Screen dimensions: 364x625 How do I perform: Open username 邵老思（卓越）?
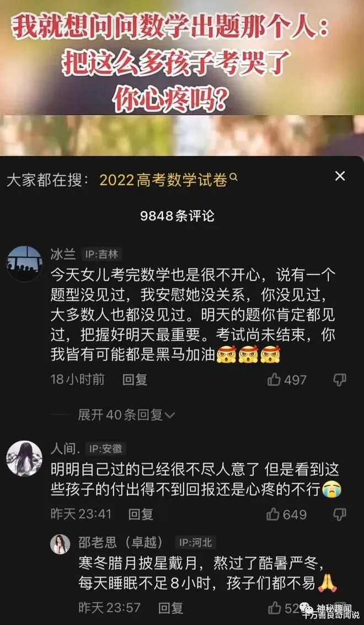[x=121, y=542]
